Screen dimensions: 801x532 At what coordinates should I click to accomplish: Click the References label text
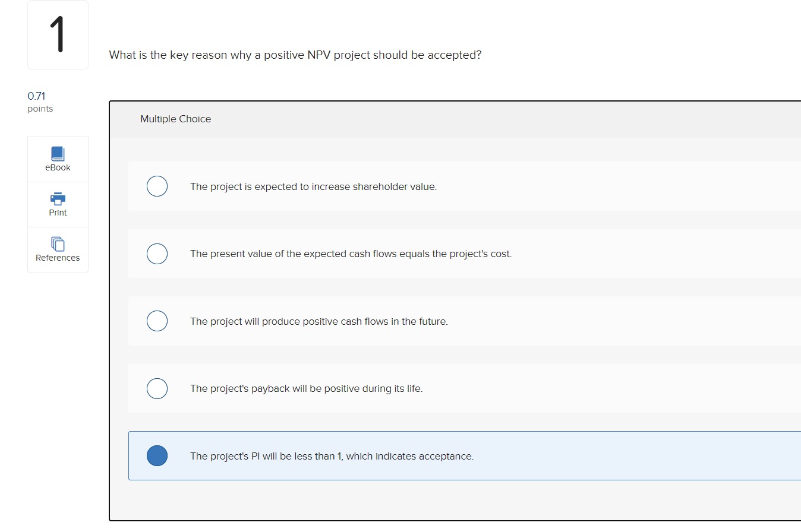(57, 258)
